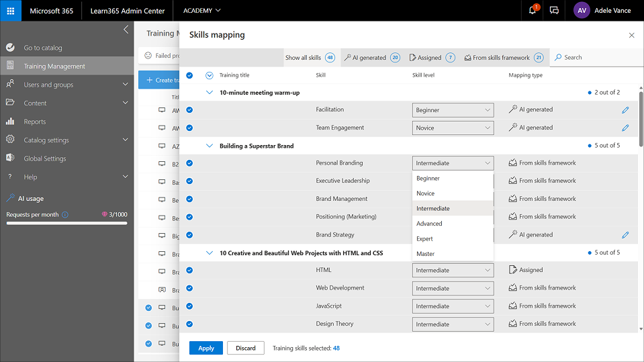This screenshot has width=644, height=362.
Task: Click the Search skills field
Action: pyautogui.click(x=591, y=58)
